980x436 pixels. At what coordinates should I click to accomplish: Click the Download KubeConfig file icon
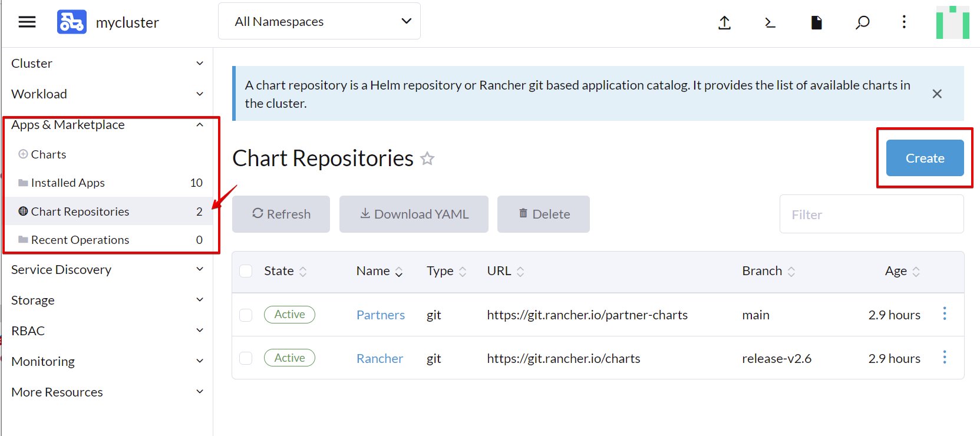tap(816, 22)
